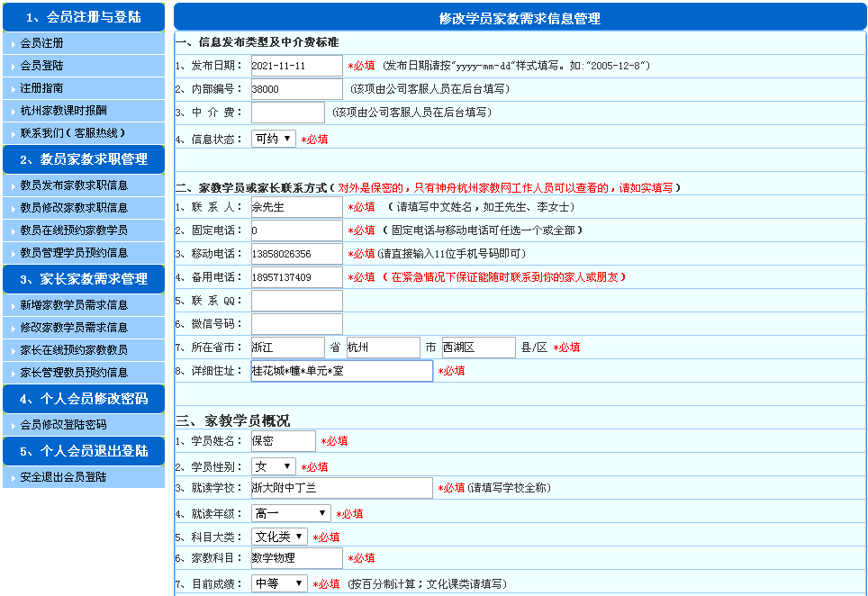Open the 会员注册 sidebar link
The width and height of the screenshot is (868, 596).
(x=42, y=43)
